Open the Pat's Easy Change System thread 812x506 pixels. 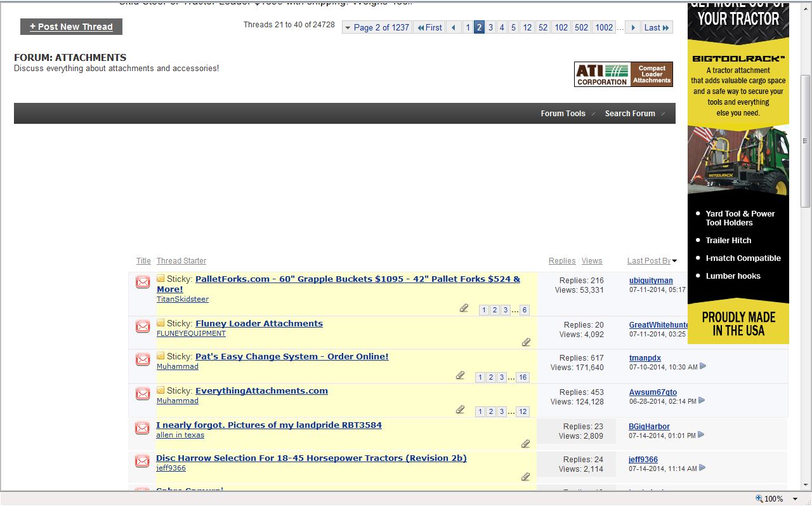pos(292,356)
